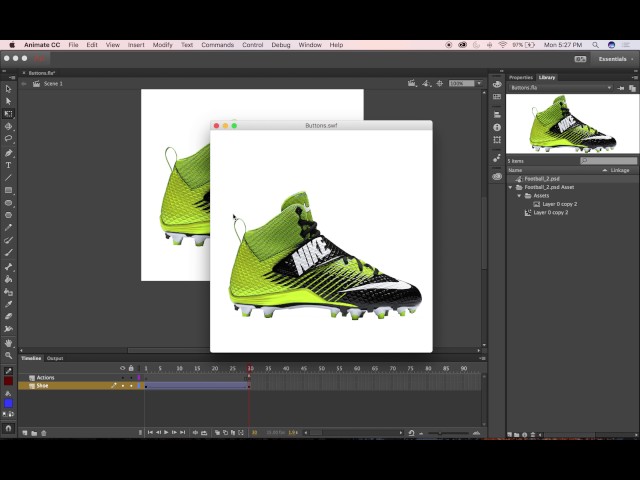The height and width of the screenshot is (480, 640).
Task: Open the Creative Cloud Libraries panel
Action: point(497,176)
